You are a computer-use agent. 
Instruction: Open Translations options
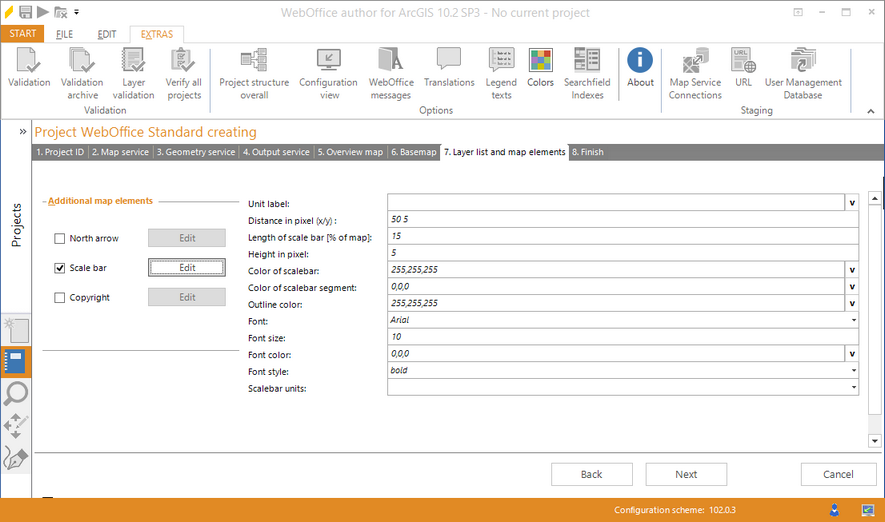(449, 68)
